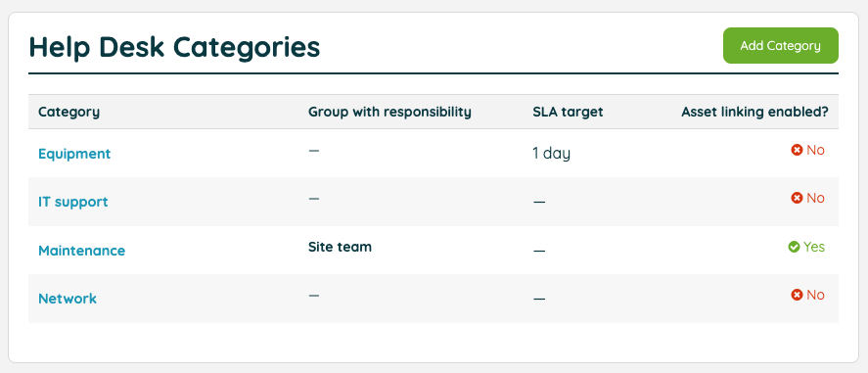Open the IT support category
868x373 pixels.
pyautogui.click(x=73, y=202)
